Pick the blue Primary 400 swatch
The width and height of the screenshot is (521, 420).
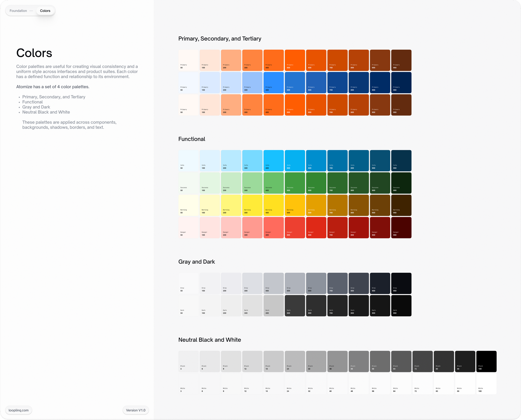pyautogui.click(x=273, y=83)
